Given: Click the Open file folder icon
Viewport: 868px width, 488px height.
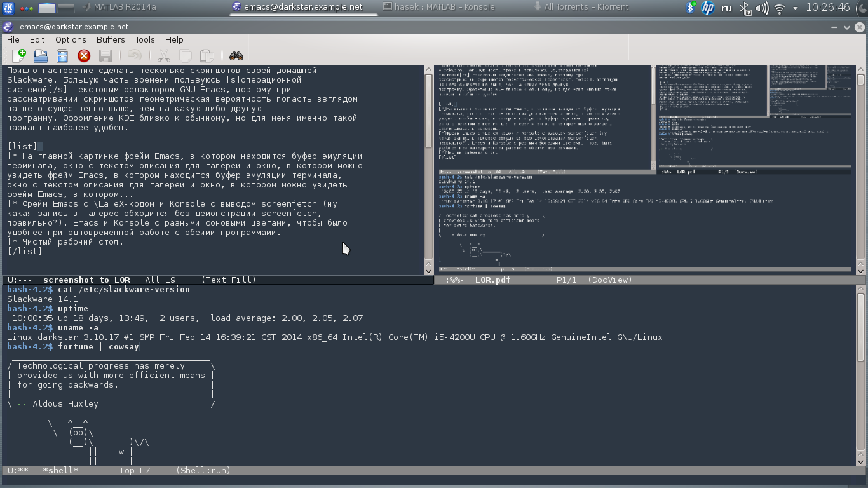Looking at the screenshot, I should (x=41, y=56).
